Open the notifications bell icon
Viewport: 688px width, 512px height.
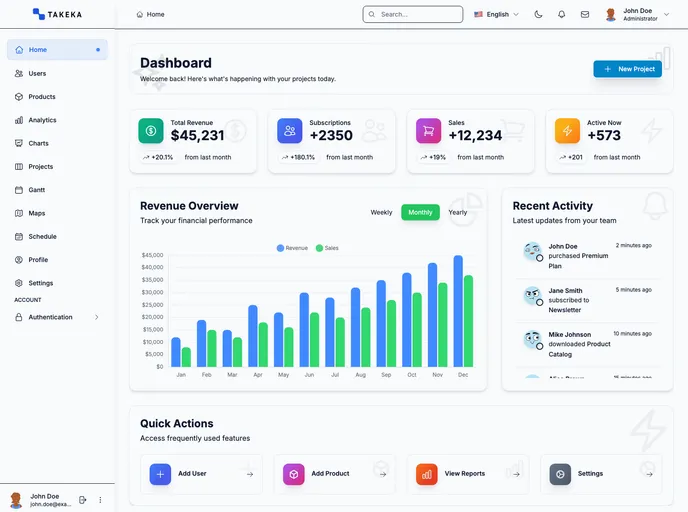[561, 14]
